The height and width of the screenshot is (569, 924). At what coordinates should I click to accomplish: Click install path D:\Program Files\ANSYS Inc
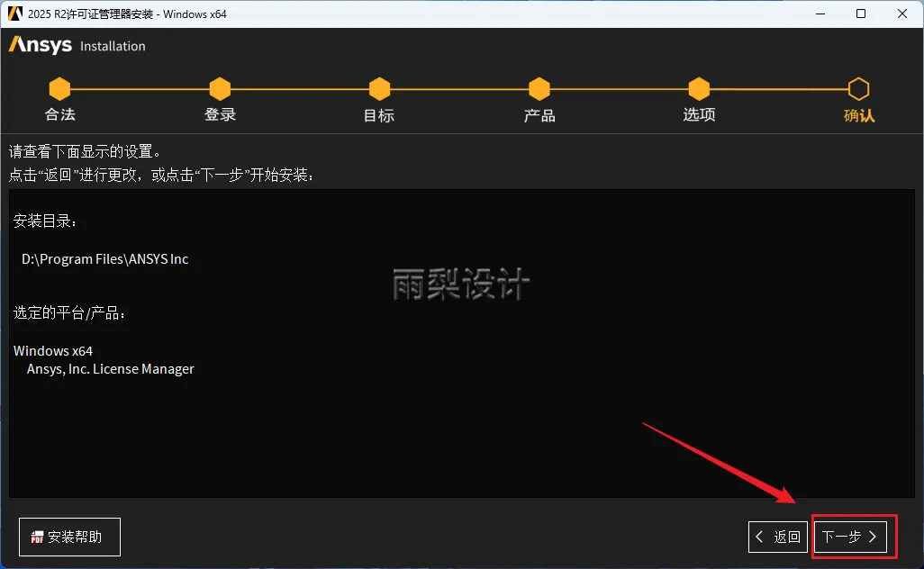point(104,259)
